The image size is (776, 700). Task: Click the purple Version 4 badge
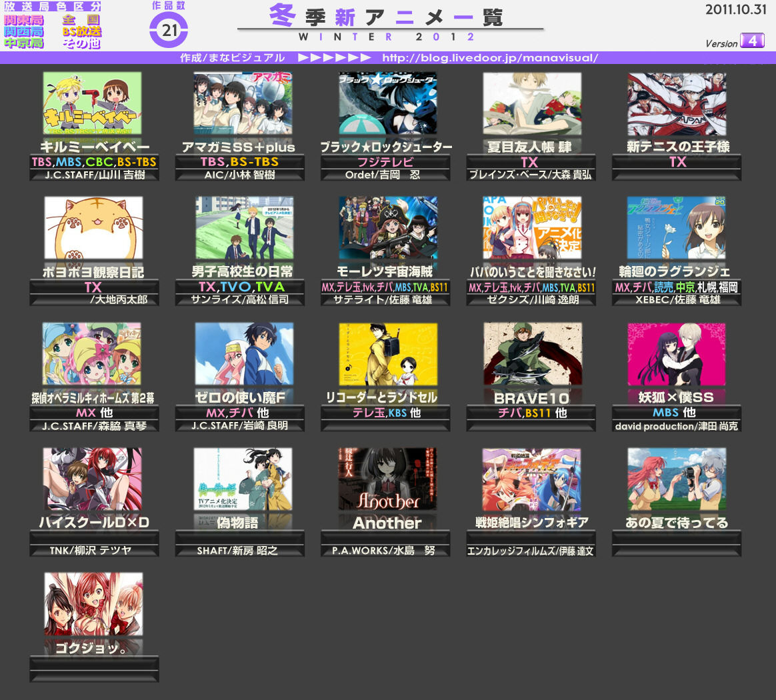tap(752, 41)
